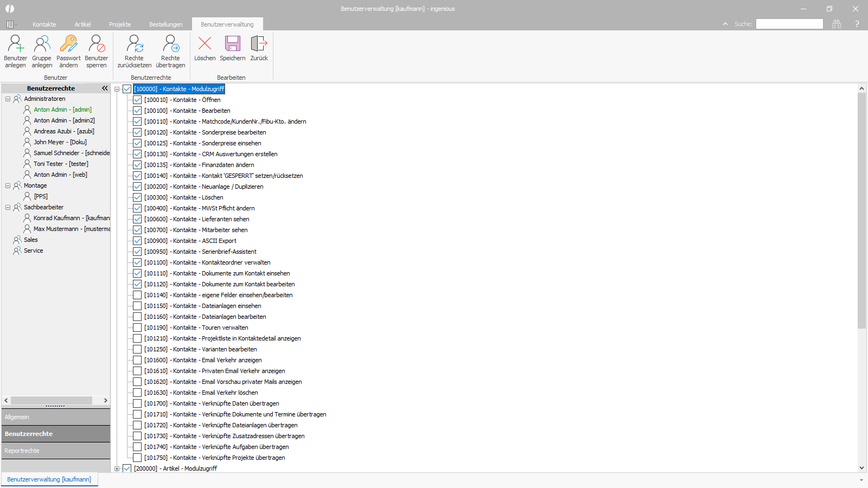
Task: Click the Benutzer anlegen icon
Action: [x=15, y=44]
